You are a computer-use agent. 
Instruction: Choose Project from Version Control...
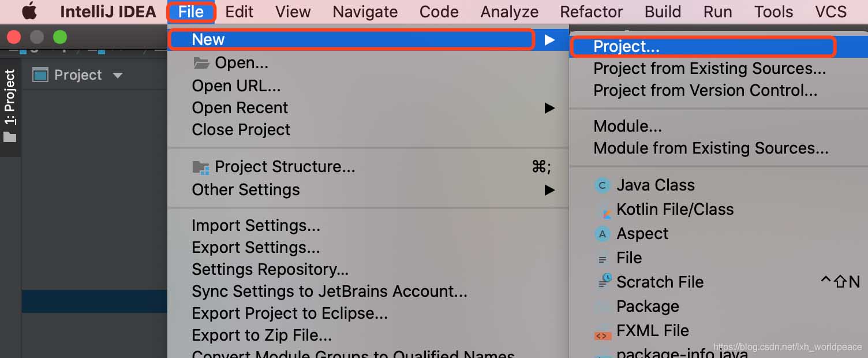click(705, 91)
